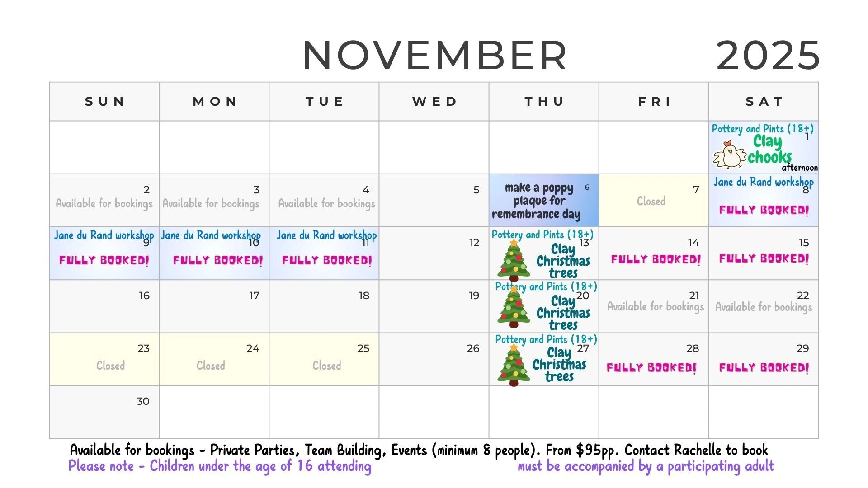Click the SAT column header
Image resolution: width=868 pixels, height=488 pixels.
764,102
